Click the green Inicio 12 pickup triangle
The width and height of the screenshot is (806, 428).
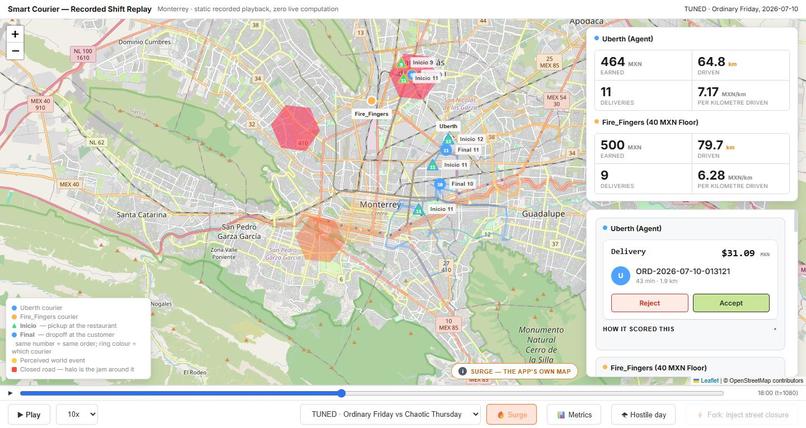pyautogui.click(x=448, y=139)
